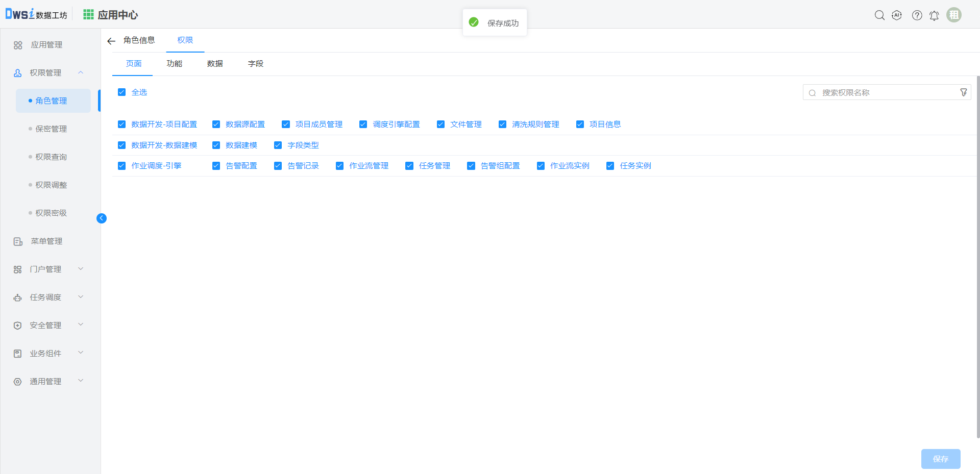The height and width of the screenshot is (474, 980).
Task: Click the 应用中心 grid icon
Action: (88, 15)
